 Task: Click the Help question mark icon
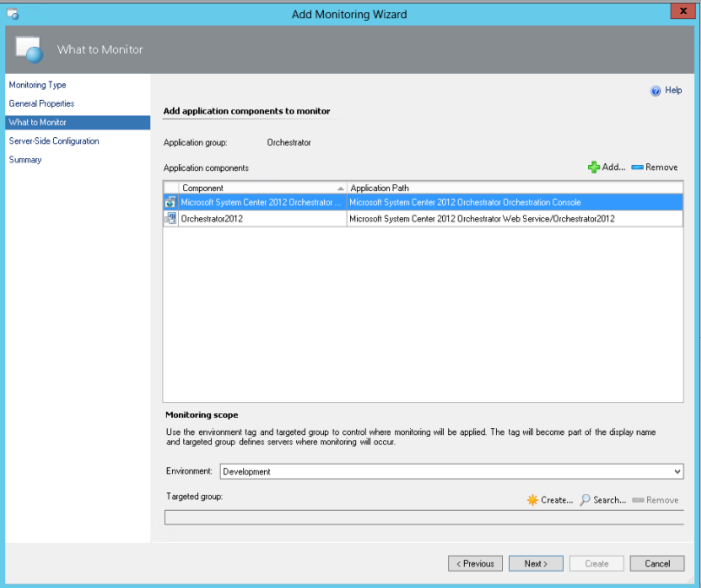[656, 90]
